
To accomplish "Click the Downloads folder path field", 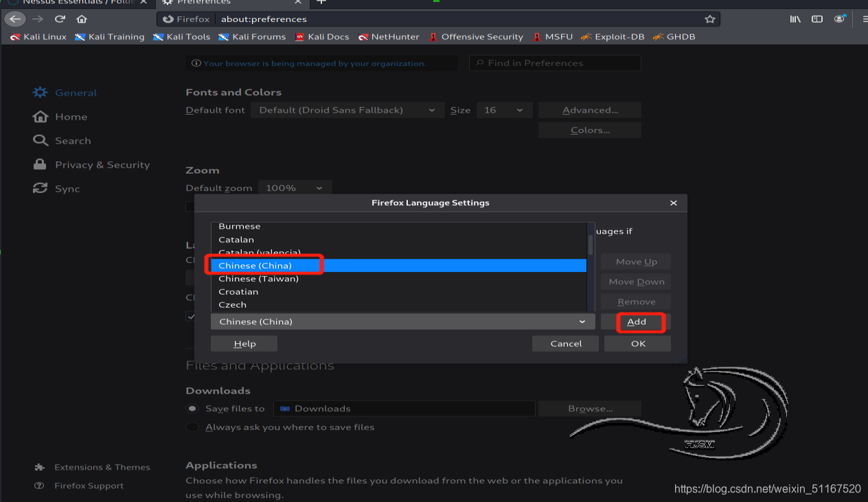I will tap(404, 409).
